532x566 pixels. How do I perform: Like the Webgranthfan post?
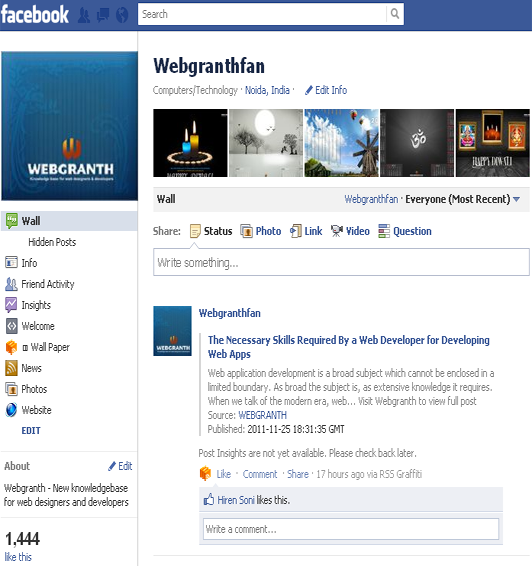click(224, 474)
